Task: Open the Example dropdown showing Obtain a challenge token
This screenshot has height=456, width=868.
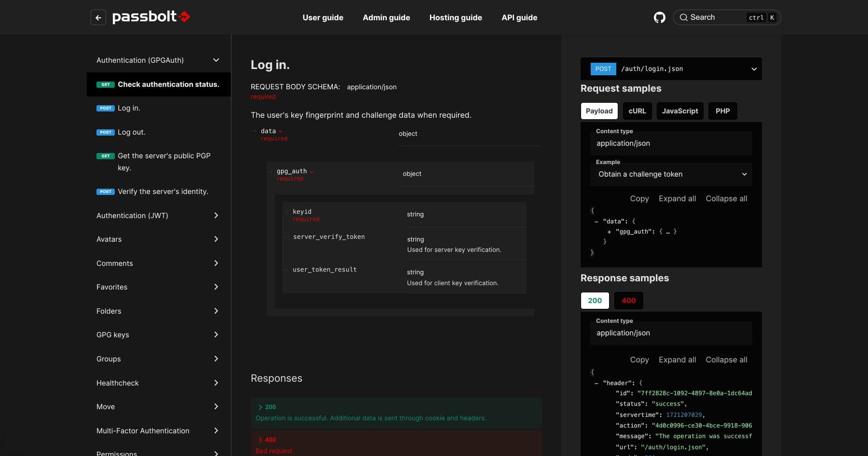Action: pos(671,174)
